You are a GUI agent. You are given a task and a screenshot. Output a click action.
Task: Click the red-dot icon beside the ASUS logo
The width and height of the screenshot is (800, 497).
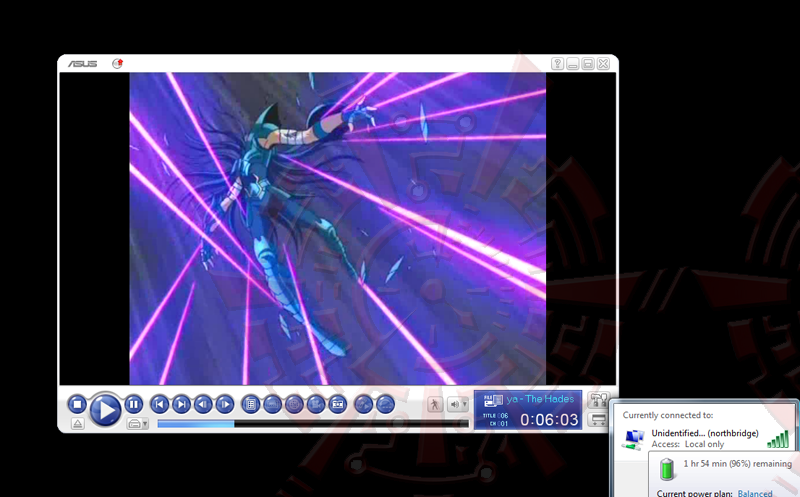tap(117, 64)
